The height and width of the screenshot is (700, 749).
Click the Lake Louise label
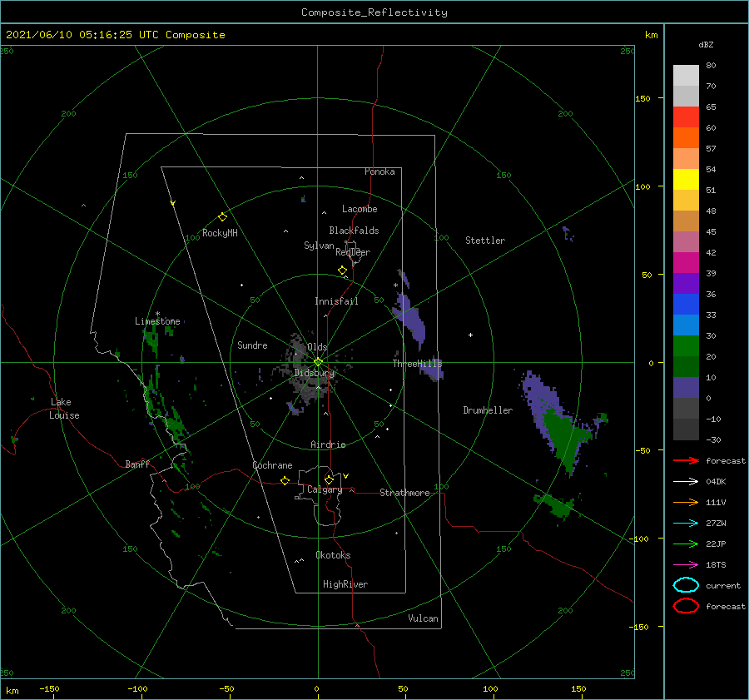[x=64, y=409]
